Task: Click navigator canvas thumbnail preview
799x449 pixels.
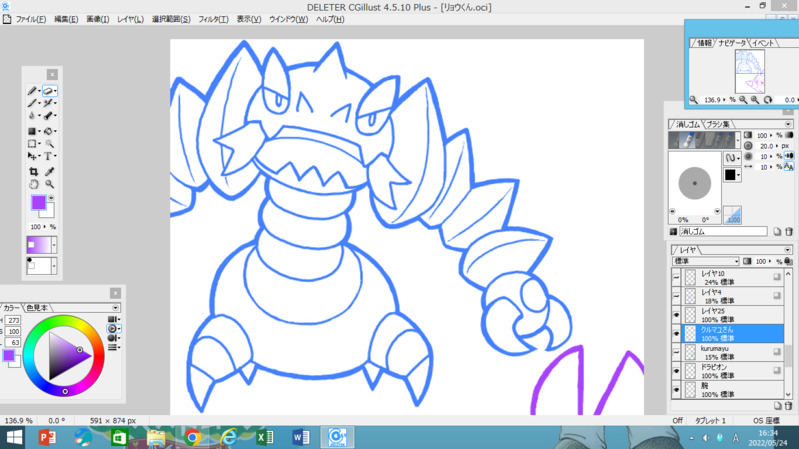Action: pyautogui.click(x=750, y=71)
